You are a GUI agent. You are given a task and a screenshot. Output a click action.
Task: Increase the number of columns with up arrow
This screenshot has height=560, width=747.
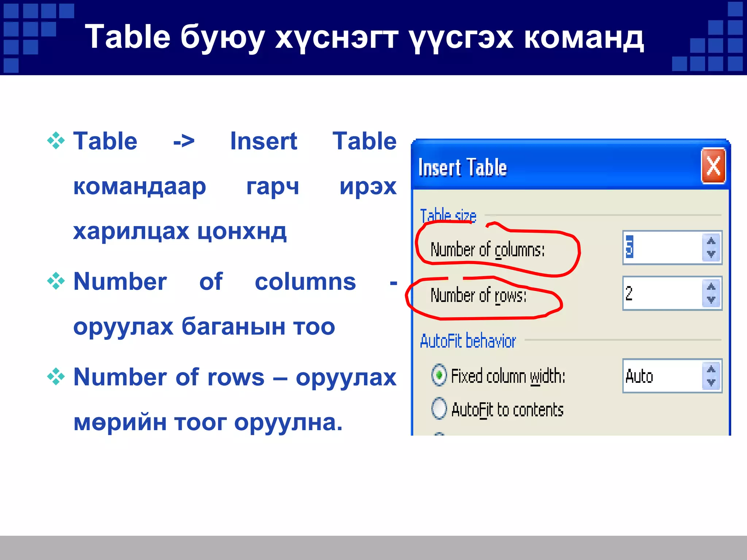711,241
